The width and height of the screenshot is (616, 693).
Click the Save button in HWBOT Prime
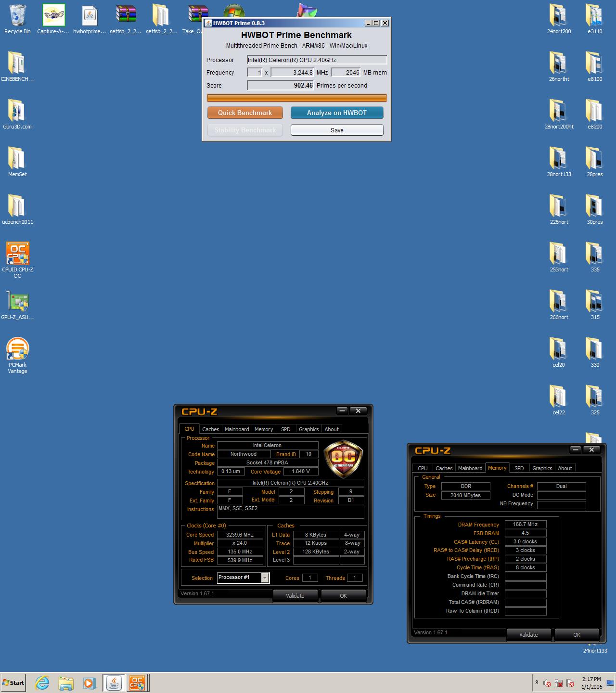click(337, 130)
